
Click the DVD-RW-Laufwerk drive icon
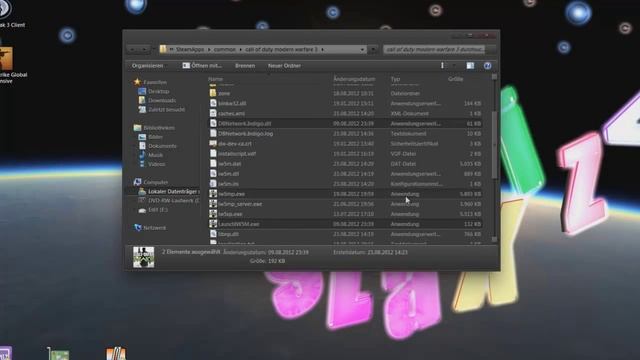[142, 200]
